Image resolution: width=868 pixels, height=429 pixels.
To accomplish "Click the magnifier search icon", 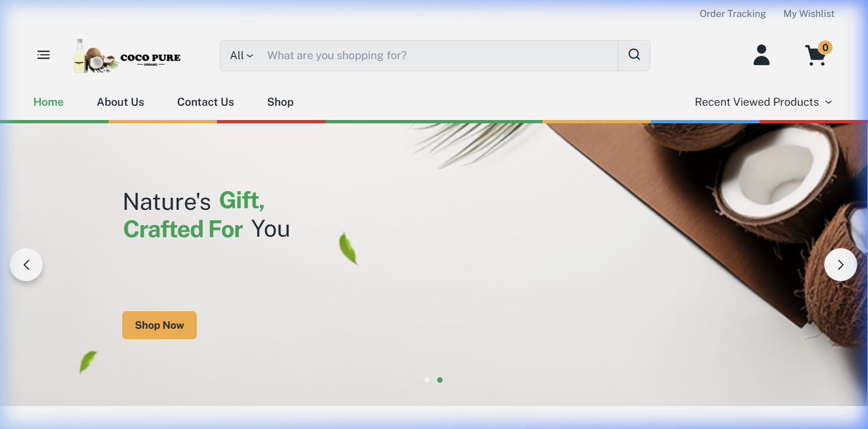I will pyautogui.click(x=634, y=55).
